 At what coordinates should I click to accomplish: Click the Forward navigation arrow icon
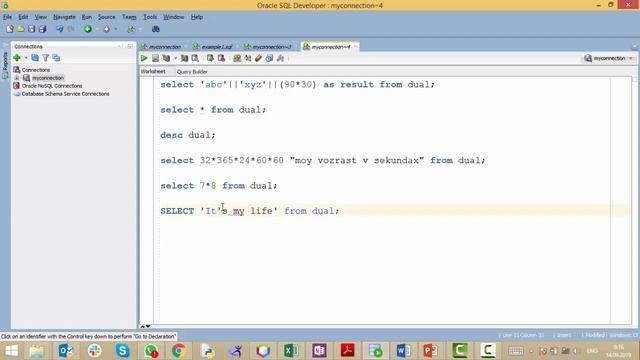(x=107, y=29)
